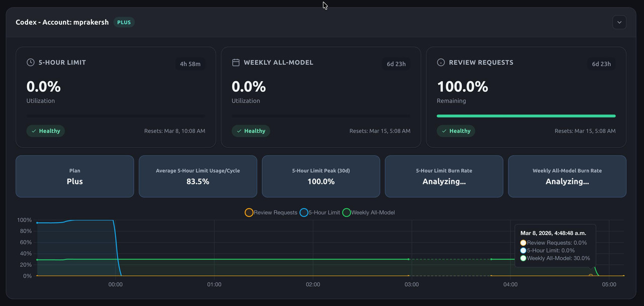
Task: Click the 100% label on chart Y axis
Action: 24,220
